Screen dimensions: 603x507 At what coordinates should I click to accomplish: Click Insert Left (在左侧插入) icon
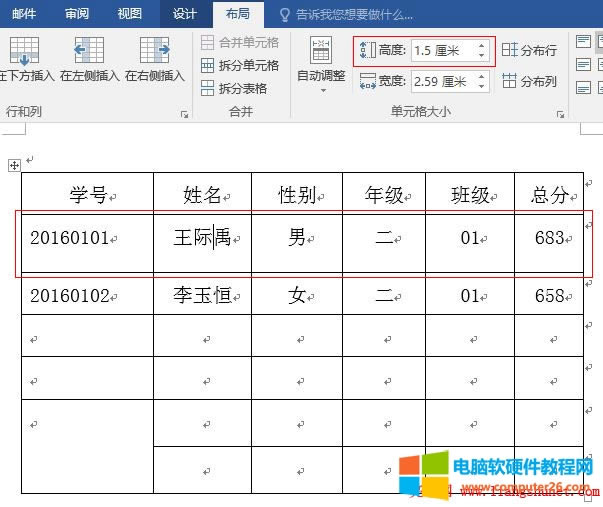click(x=89, y=50)
